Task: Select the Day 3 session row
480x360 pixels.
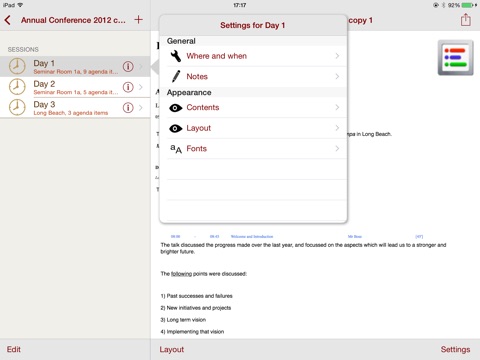Action: [75, 108]
